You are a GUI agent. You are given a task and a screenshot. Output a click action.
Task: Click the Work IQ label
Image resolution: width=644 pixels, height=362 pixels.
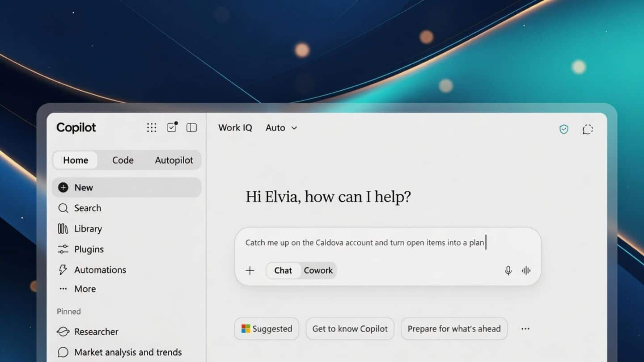tap(235, 128)
